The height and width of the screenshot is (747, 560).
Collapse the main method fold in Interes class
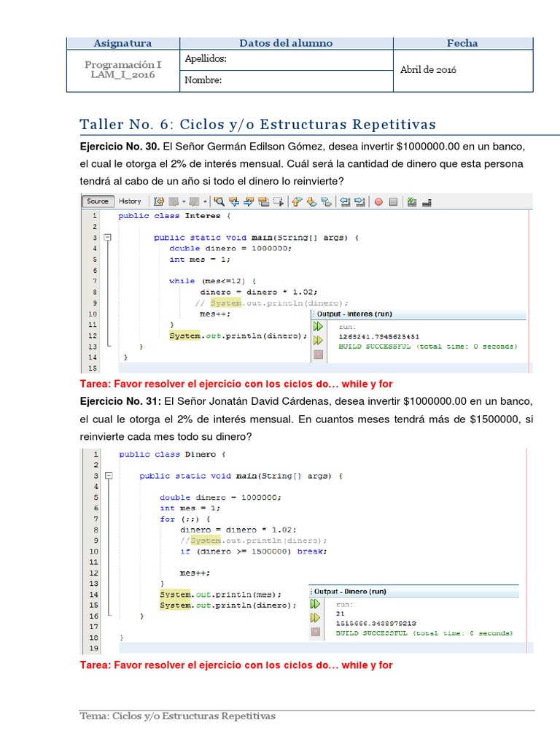[x=108, y=237]
